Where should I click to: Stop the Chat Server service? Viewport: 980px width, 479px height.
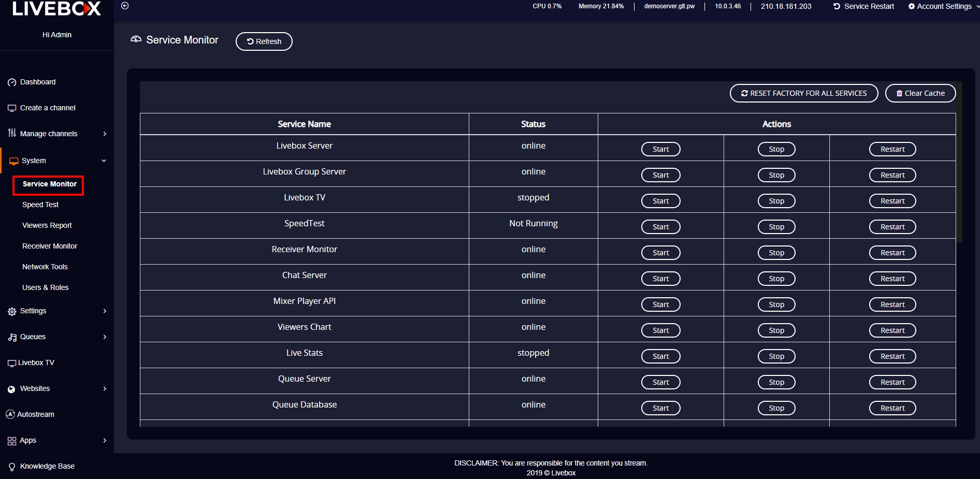[776, 279]
